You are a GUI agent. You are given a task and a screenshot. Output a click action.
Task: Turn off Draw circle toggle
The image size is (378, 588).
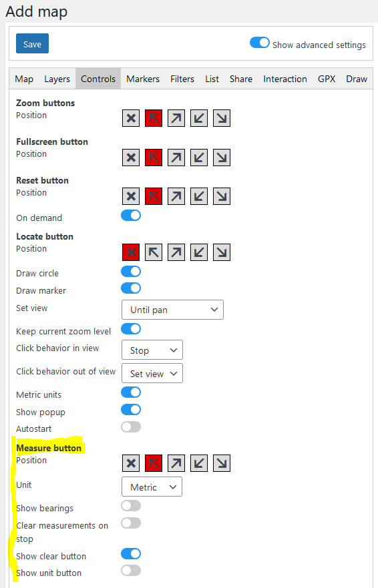[x=131, y=271]
